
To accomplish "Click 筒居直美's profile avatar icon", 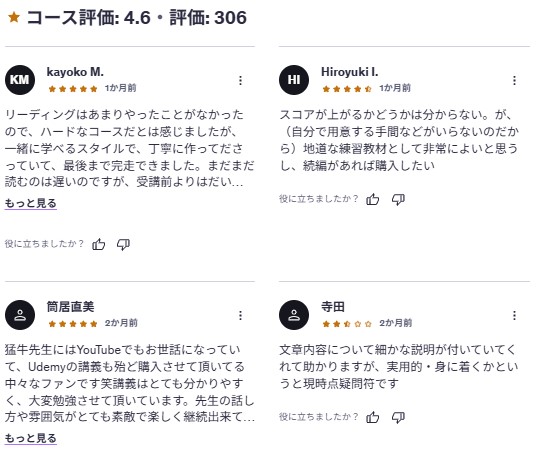I will click(x=20, y=315).
